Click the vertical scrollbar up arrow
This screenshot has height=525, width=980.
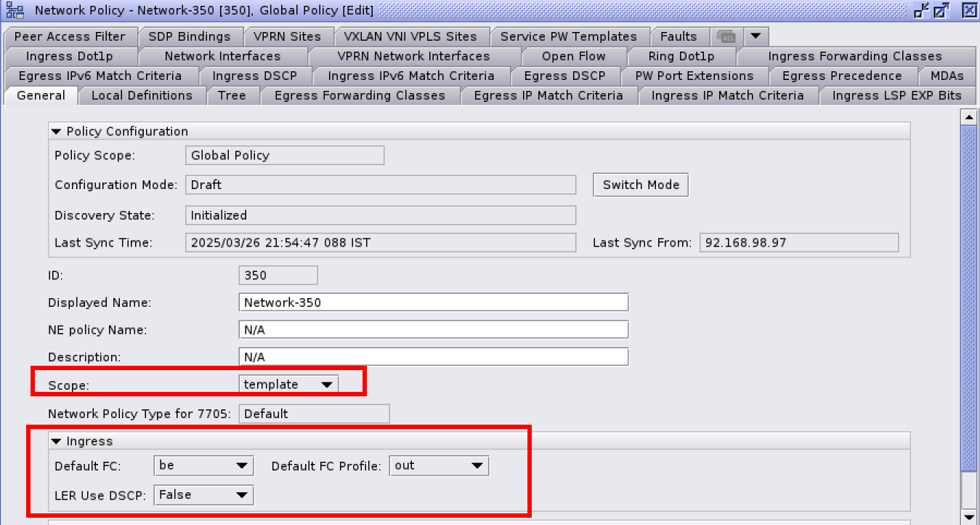(968, 116)
